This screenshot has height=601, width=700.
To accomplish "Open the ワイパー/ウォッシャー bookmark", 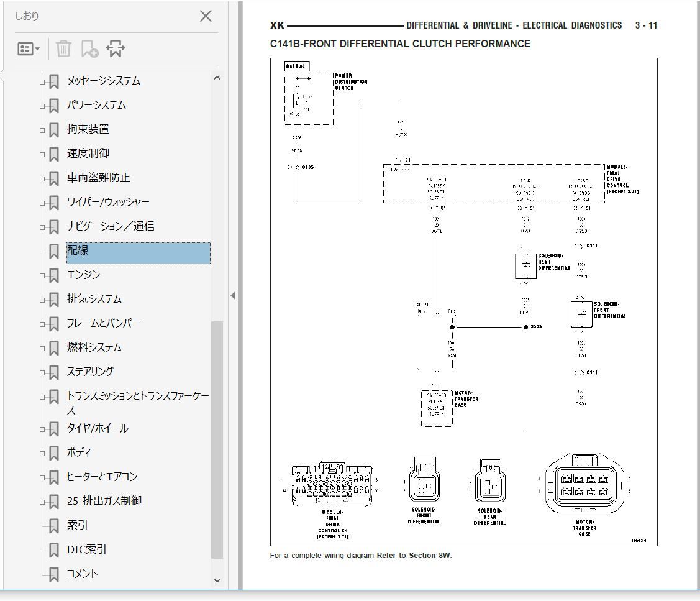I will point(108,202).
